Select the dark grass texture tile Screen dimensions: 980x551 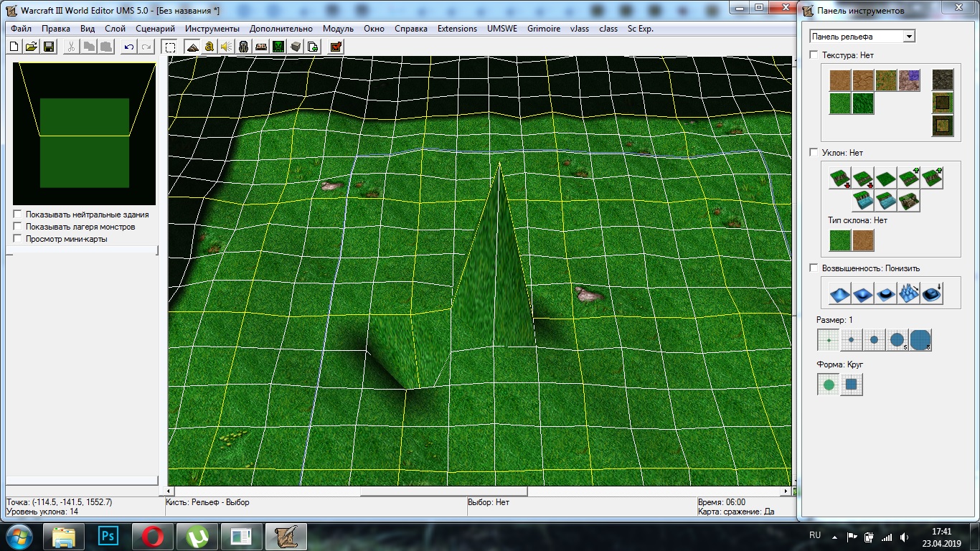click(x=863, y=103)
